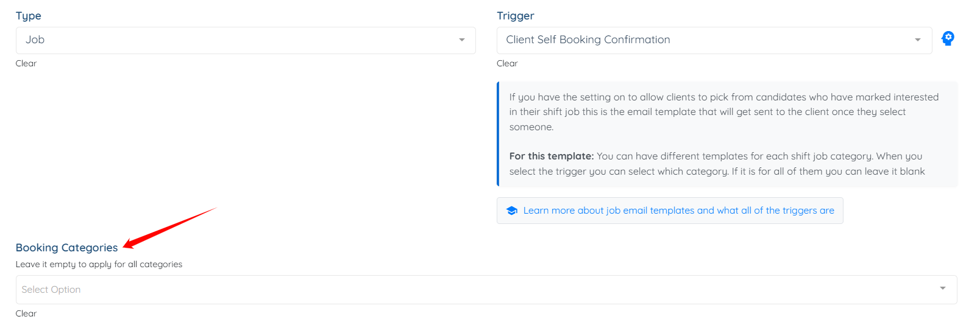Clear the Booking Categories selection
980x325 pixels.
tap(26, 313)
